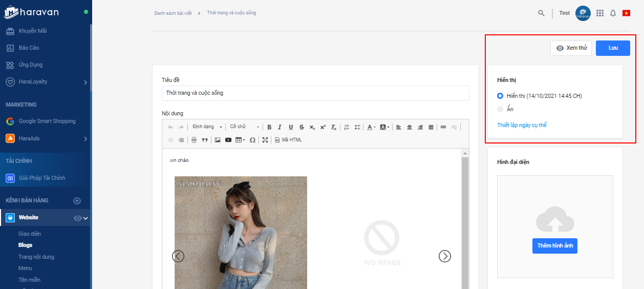Select the 'Ẩn' radio option
This screenshot has width=644, height=289.
pyautogui.click(x=500, y=109)
